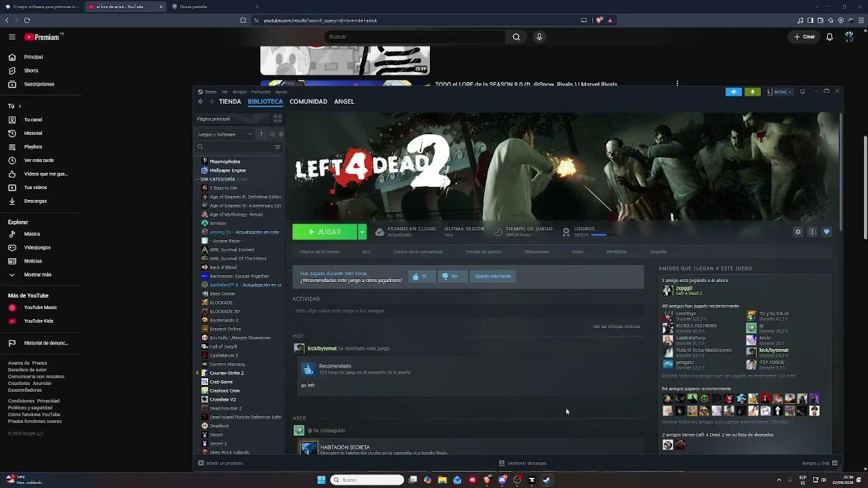Open YouTube account avatar menu
This screenshot has width=868, height=488.
[x=849, y=37]
